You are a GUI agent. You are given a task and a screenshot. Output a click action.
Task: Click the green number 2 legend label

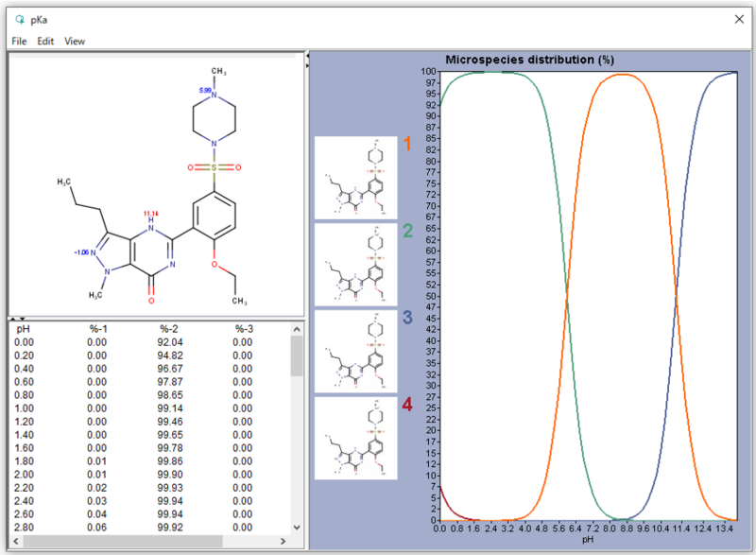(x=407, y=231)
